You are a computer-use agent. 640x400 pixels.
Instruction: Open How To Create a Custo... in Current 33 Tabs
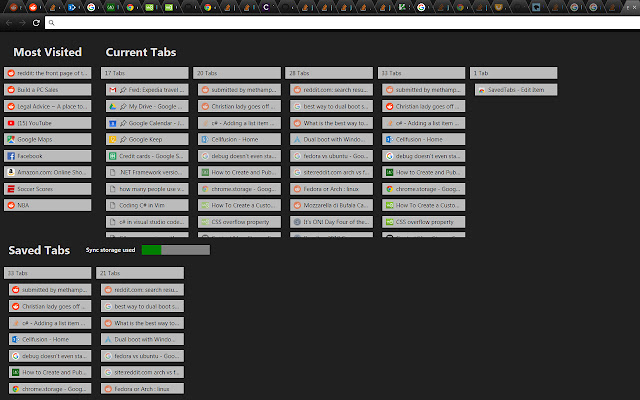(x=424, y=205)
